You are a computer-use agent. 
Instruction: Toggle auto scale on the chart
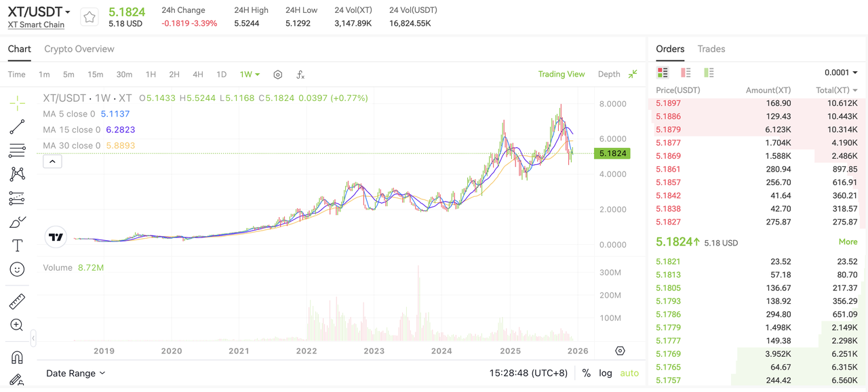(629, 373)
